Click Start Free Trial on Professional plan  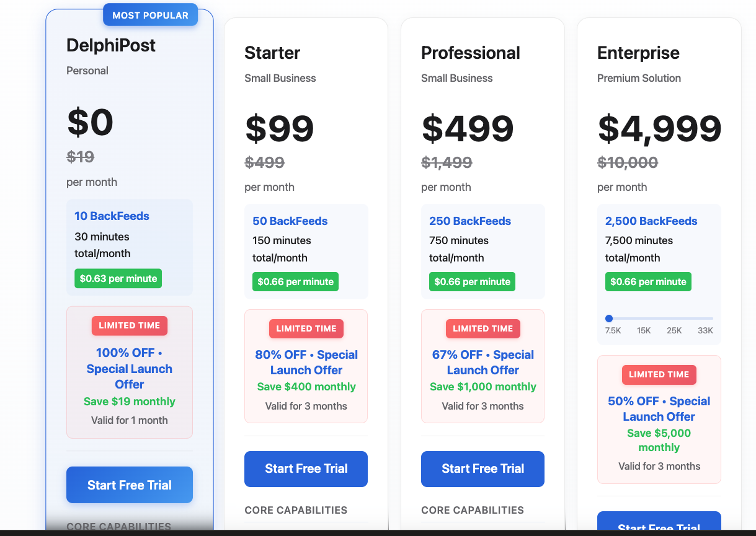coord(483,468)
